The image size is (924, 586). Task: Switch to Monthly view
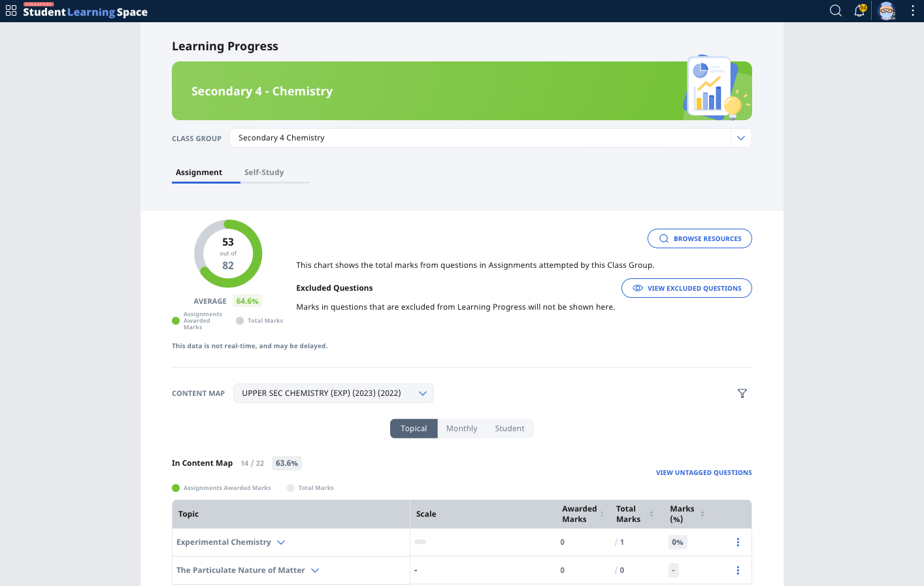coord(461,428)
